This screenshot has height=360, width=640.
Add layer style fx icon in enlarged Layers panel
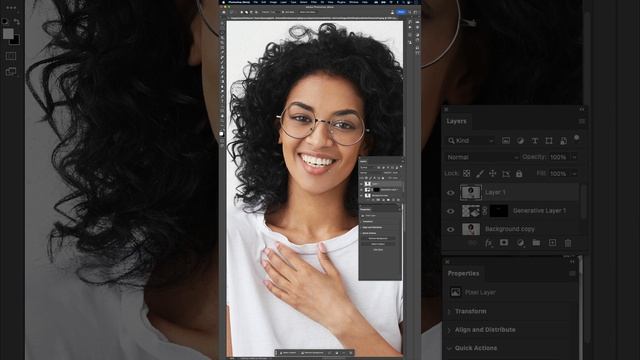488,243
